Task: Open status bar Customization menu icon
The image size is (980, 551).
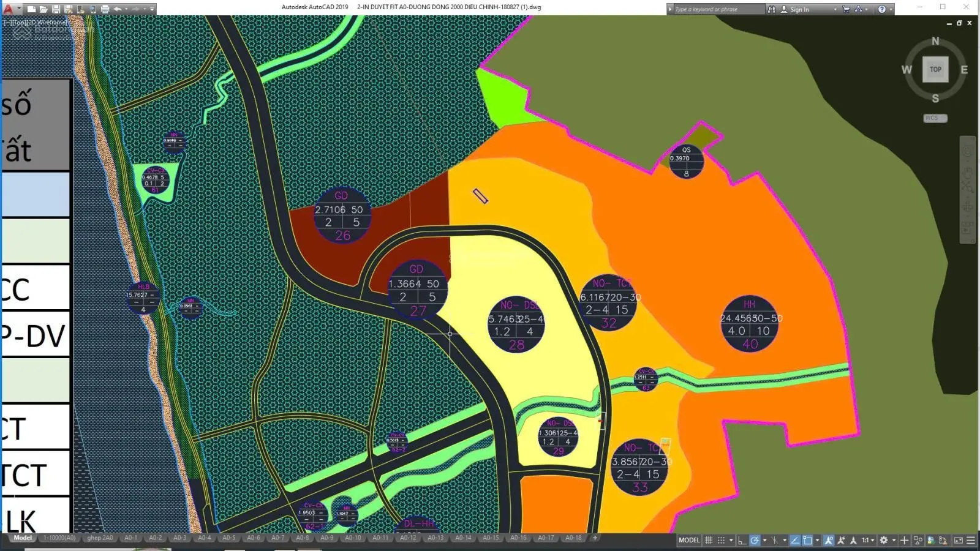Action: [971, 540]
